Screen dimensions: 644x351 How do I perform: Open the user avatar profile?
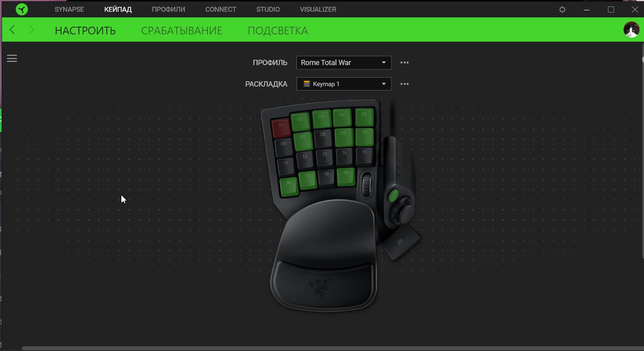coord(631,30)
